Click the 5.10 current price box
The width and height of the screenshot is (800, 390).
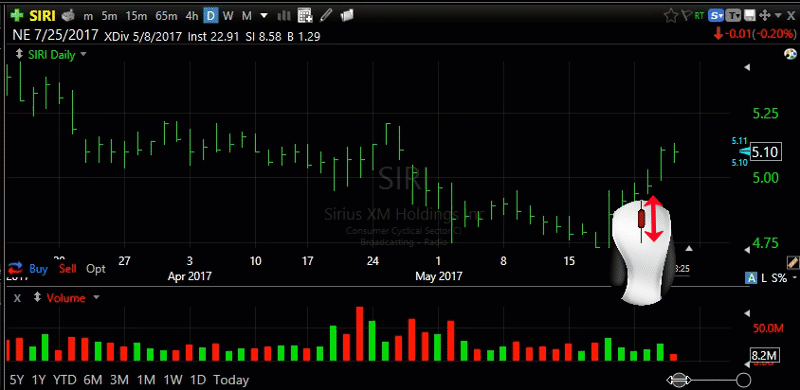click(x=765, y=152)
